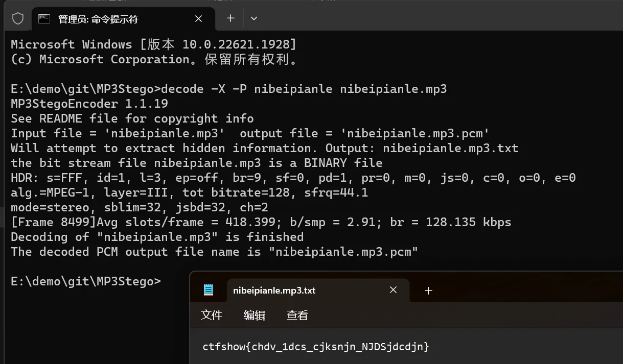Screen dimensions: 623x364
Task: Add a new Notepad tab
Action: click(428, 290)
